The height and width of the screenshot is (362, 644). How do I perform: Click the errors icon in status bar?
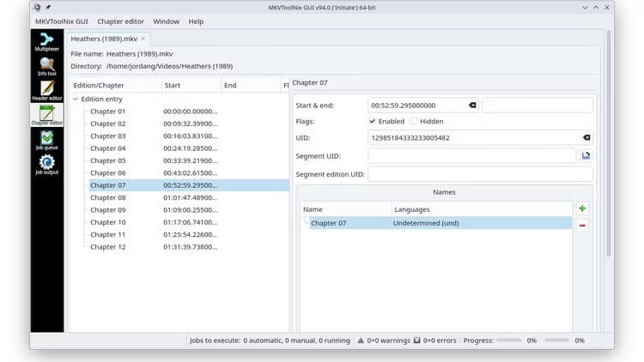[416, 341]
